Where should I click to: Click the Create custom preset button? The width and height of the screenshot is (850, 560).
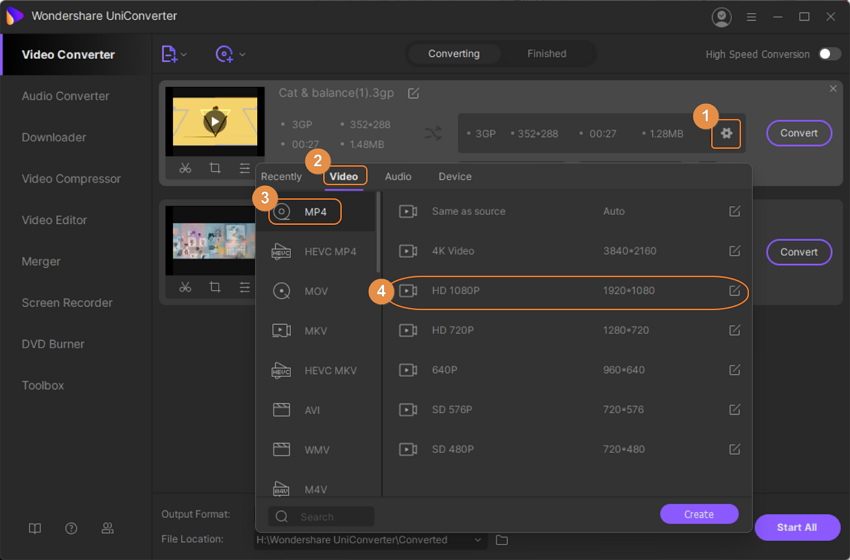click(x=699, y=514)
